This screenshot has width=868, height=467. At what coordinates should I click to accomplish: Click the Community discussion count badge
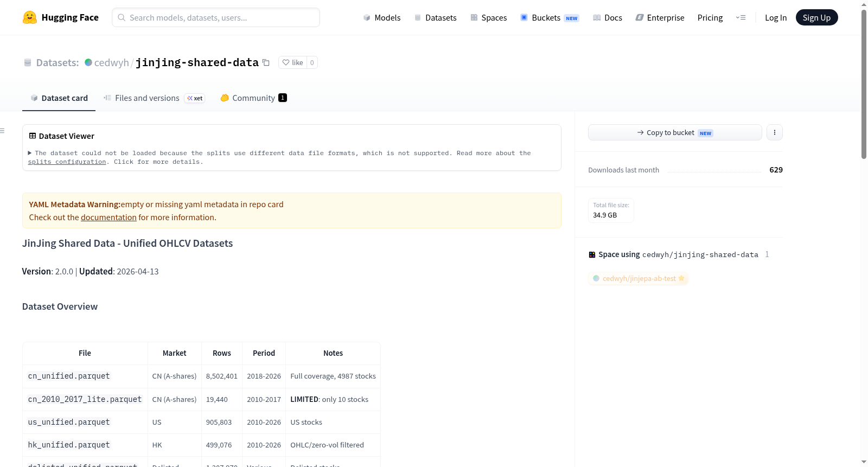[x=283, y=98]
